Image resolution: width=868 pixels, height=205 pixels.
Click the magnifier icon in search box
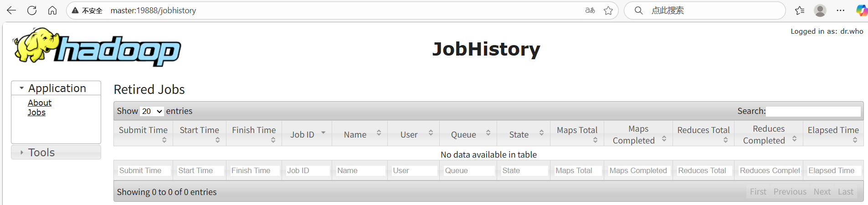pos(639,10)
